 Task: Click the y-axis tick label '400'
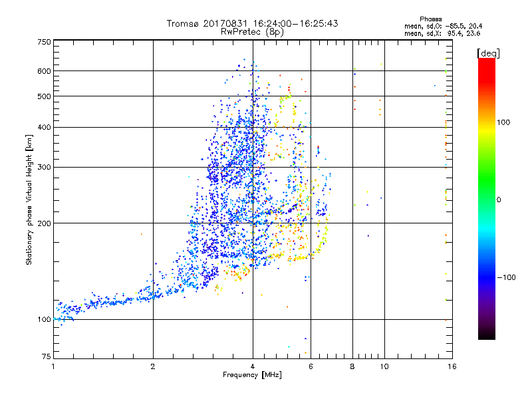(x=45, y=128)
